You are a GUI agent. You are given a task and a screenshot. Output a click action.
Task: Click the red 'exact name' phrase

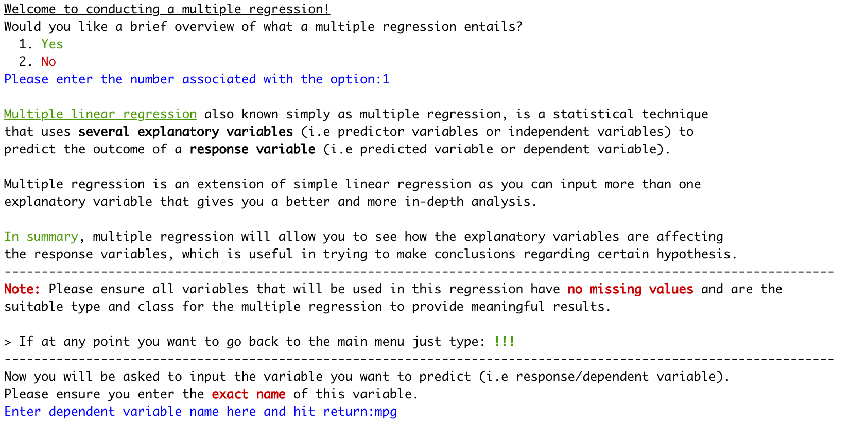[x=249, y=394]
